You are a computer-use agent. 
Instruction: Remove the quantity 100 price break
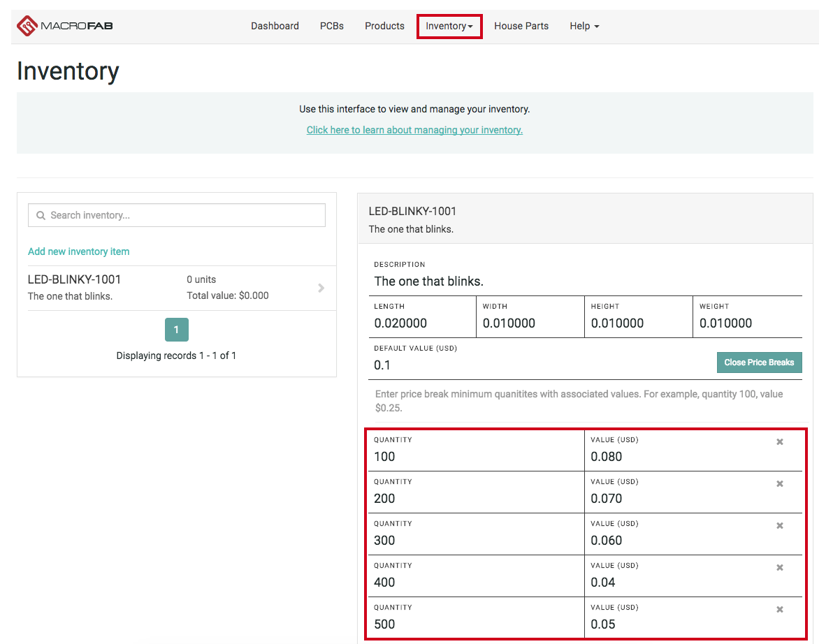pos(780,442)
